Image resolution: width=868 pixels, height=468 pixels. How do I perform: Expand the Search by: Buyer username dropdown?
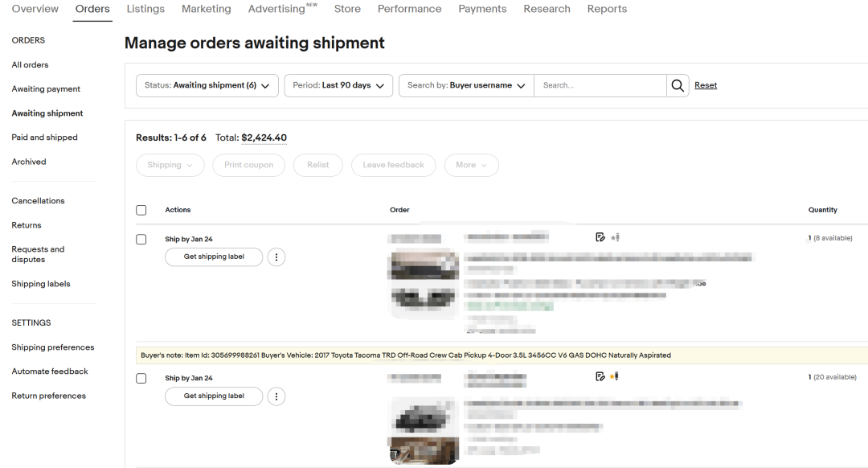point(466,85)
